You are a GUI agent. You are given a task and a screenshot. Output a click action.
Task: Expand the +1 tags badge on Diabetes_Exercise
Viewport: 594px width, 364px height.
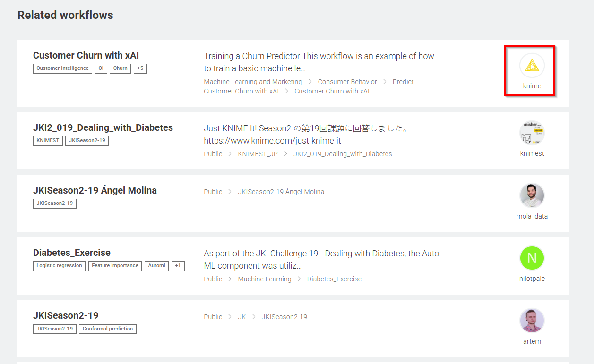(178, 266)
